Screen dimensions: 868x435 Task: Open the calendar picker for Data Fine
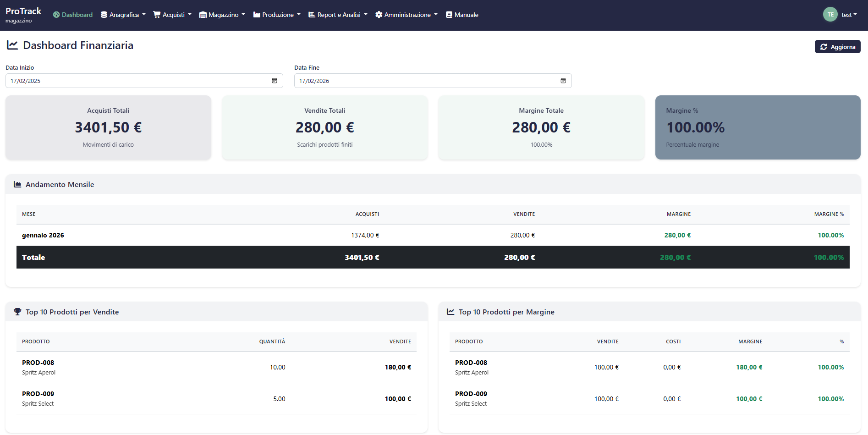click(x=563, y=81)
